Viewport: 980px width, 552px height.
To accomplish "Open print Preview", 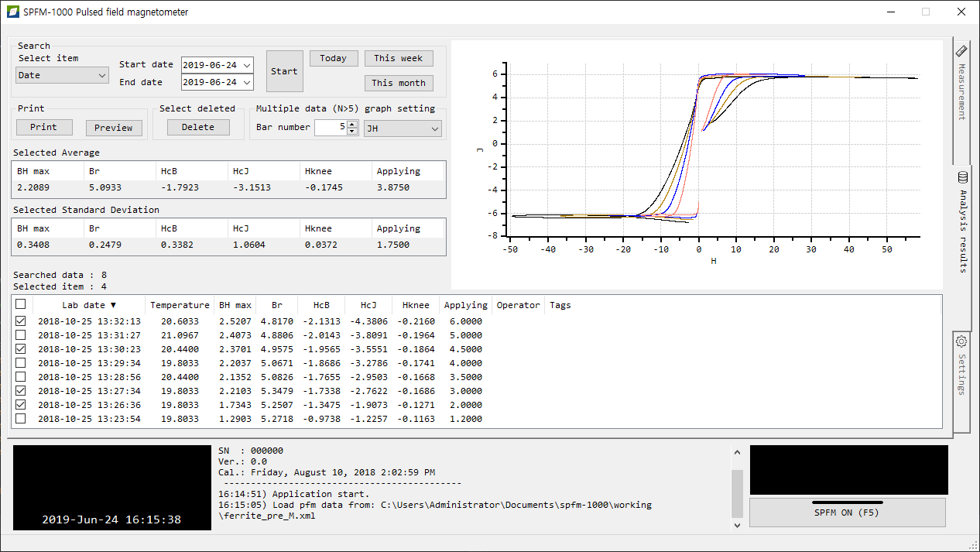I will pyautogui.click(x=114, y=126).
